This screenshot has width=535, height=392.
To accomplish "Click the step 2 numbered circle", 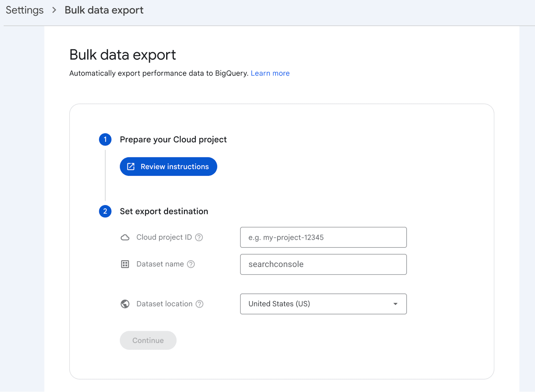I will coord(105,211).
